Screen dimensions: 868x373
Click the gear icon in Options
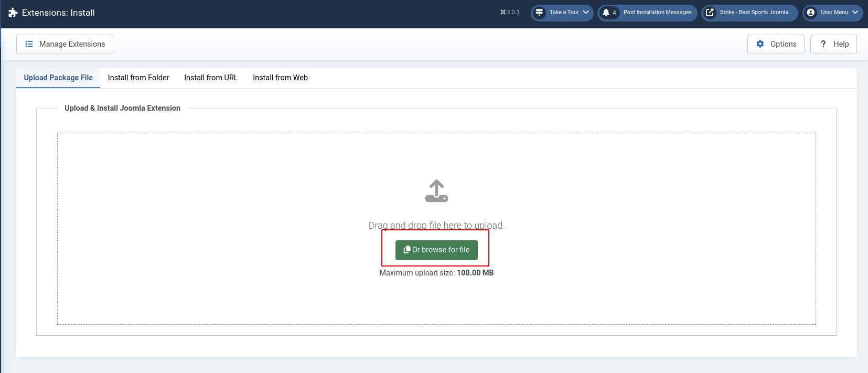(760, 44)
